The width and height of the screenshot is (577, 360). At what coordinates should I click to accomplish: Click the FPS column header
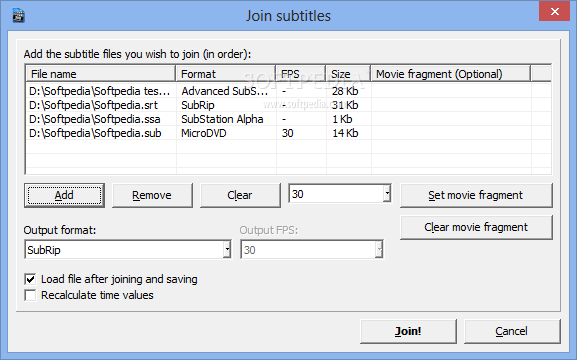301,74
